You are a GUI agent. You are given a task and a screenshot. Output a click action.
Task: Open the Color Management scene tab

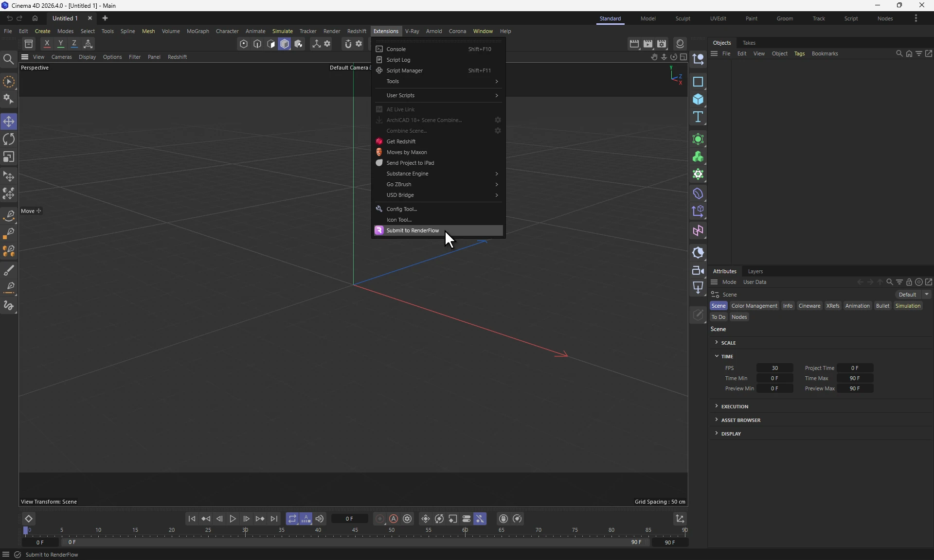(x=754, y=306)
